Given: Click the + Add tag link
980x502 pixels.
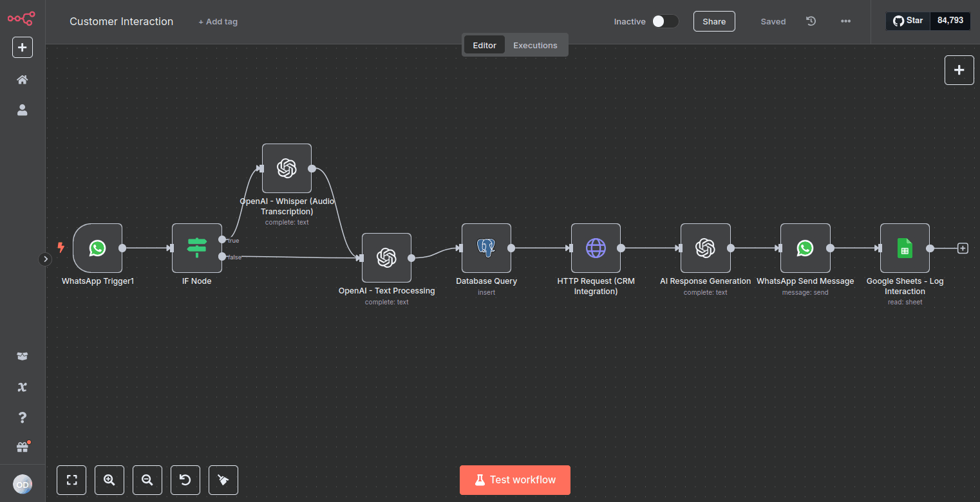Looking at the screenshot, I should click(x=218, y=22).
